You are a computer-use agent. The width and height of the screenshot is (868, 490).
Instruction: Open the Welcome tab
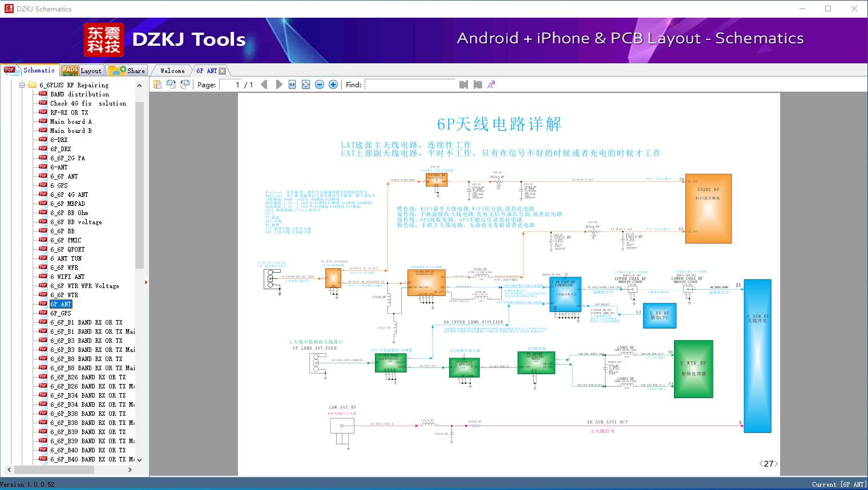pos(172,71)
